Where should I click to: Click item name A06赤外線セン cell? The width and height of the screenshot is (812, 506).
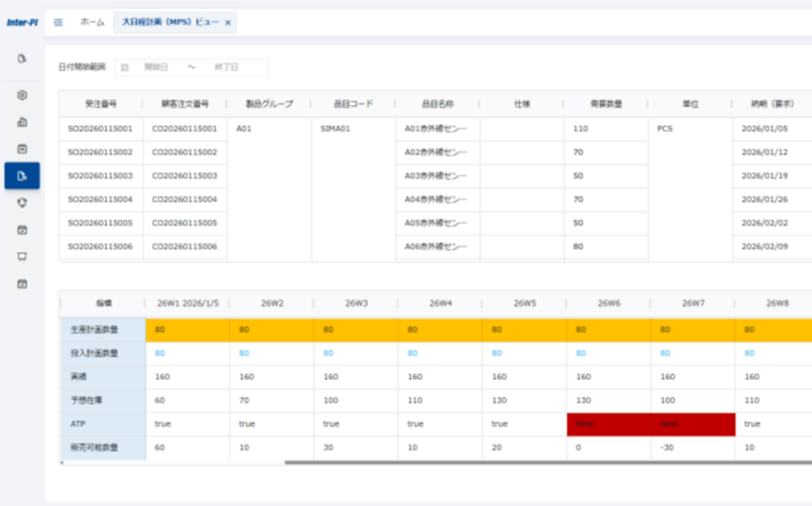click(438, 247)
